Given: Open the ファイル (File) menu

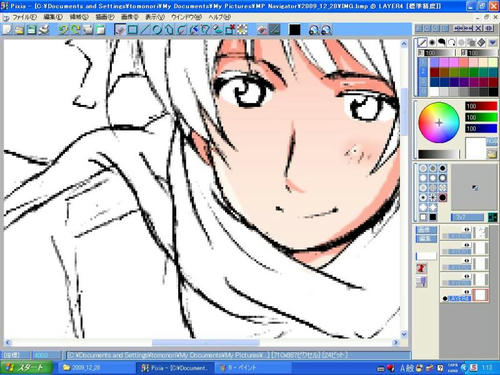Looking at the screenshot, I should (x=24, y=17).
